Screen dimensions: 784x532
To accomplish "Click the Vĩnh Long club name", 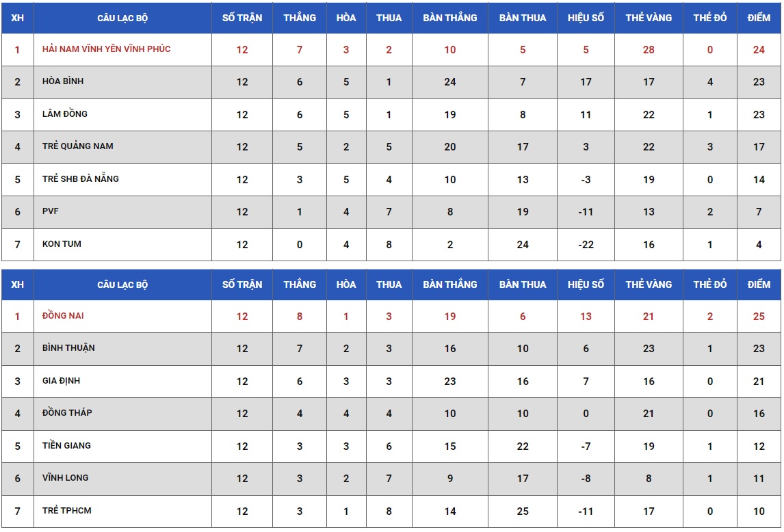I will (65, 478).
